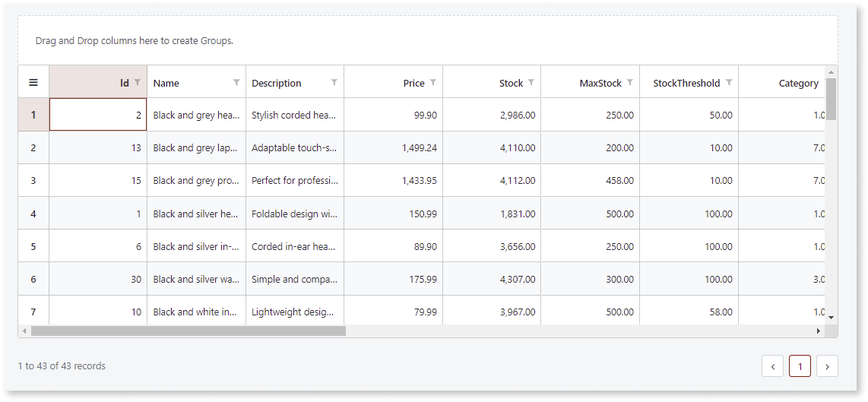Select price cell showing 1,499.24
Screen dimensions: 868x402
pos(394,148)
